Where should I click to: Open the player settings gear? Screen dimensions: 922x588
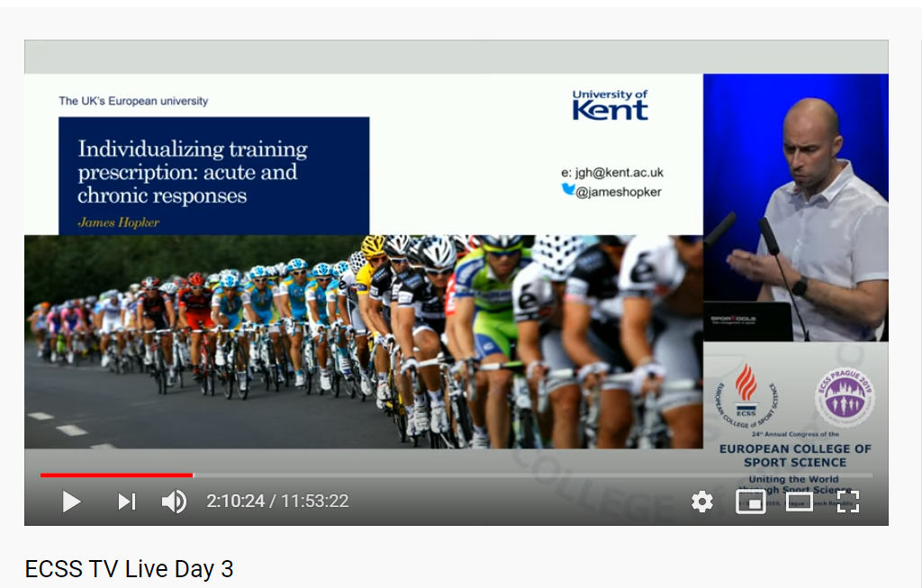702,502
